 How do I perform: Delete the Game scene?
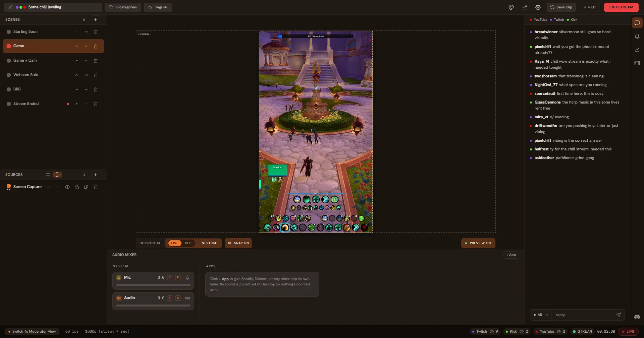96,46
